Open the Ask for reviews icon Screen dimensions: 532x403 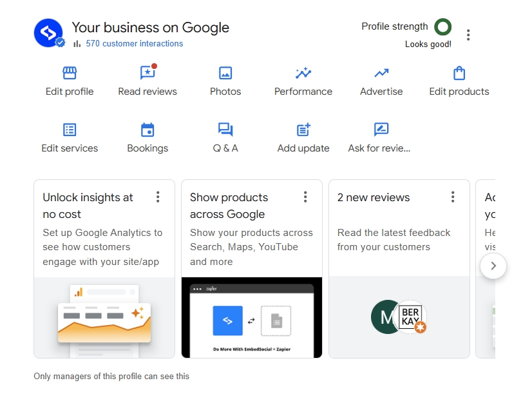tap(381, 130)
